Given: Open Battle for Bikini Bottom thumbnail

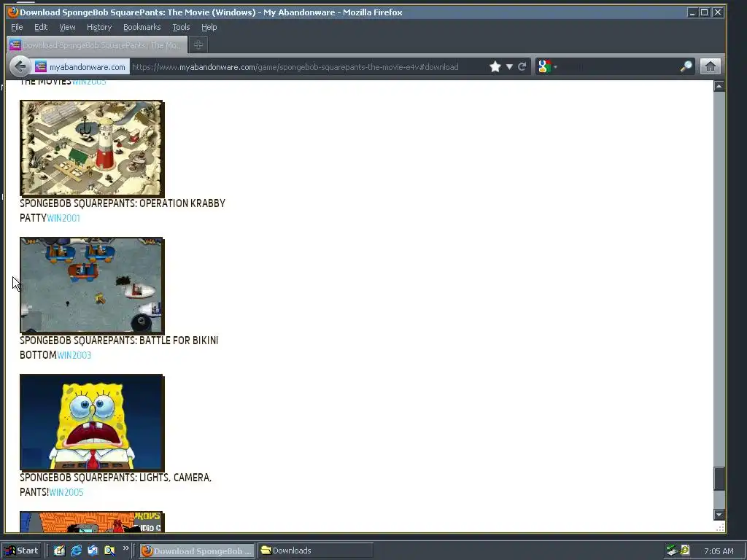Looking at the screenshot, I should pyautogui.click(x=92, y=286).
